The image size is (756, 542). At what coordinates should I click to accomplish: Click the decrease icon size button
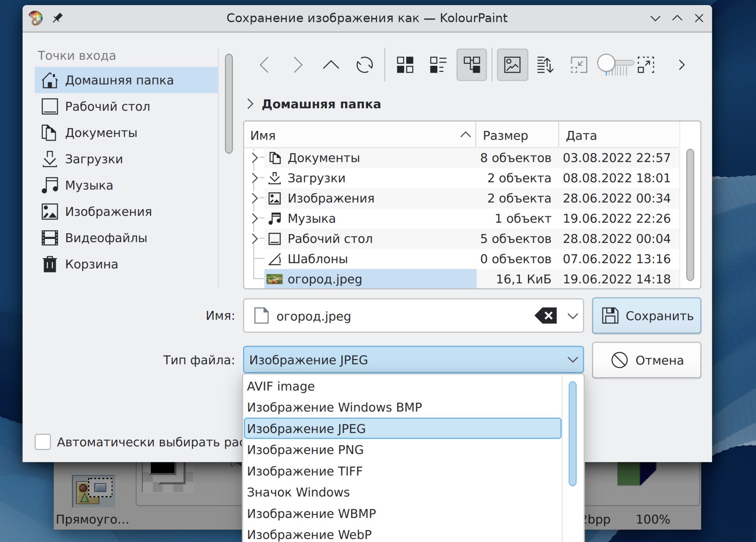click(579, 65)
